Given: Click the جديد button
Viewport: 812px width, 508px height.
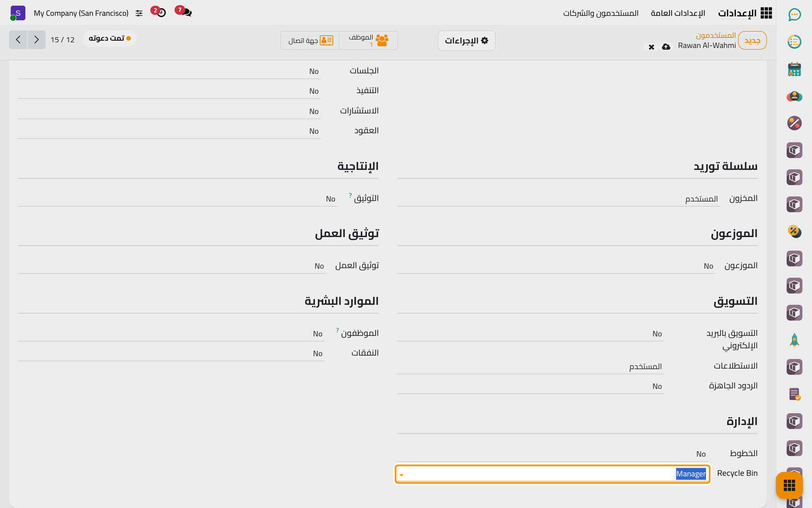Looking at the screenshot, I should click(x=752, y=41).
